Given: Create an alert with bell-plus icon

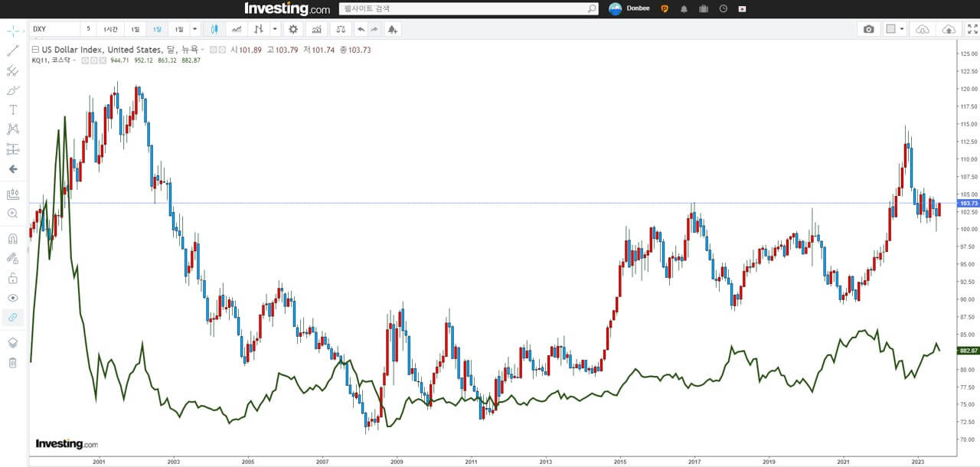Looking at the screenshot, I should pyautogui.click(x=392, y=29).
